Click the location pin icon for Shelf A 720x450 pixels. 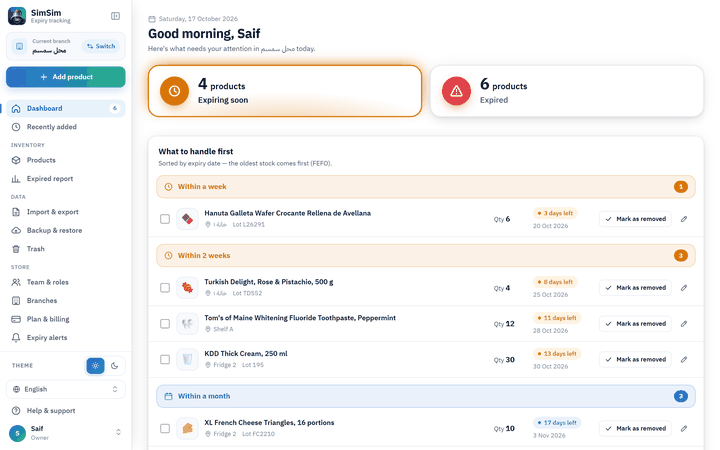[208, 329]
